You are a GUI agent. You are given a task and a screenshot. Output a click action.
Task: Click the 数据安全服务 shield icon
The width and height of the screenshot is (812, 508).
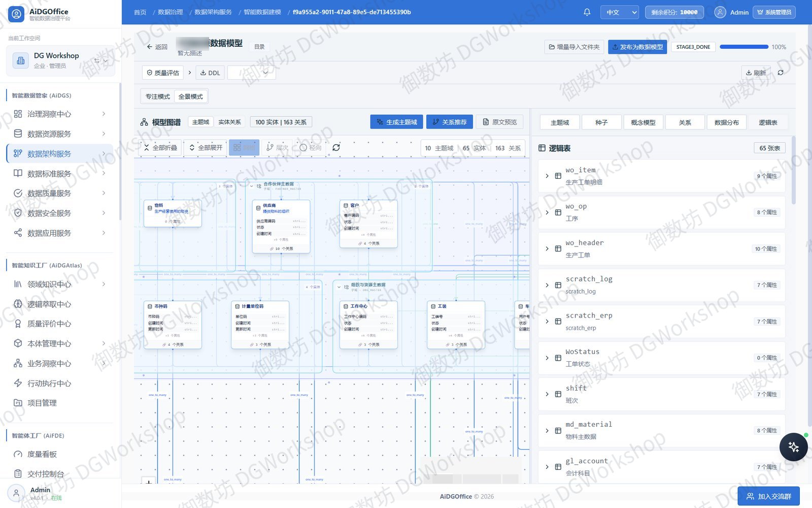coord(18,213)
